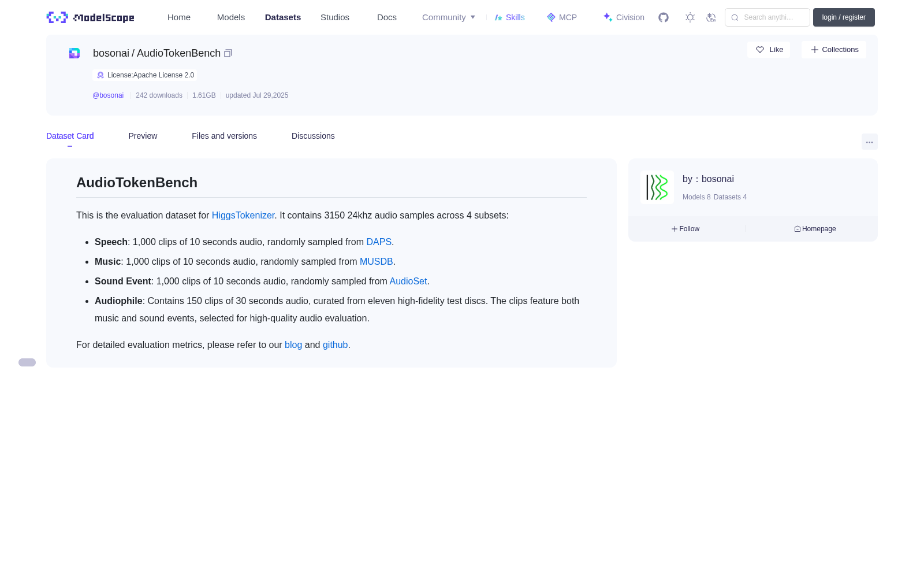The image size is (924, 578).
Task: Copy the dataset name bosonai/AudioTokenBench
Action: pos(228,53)
